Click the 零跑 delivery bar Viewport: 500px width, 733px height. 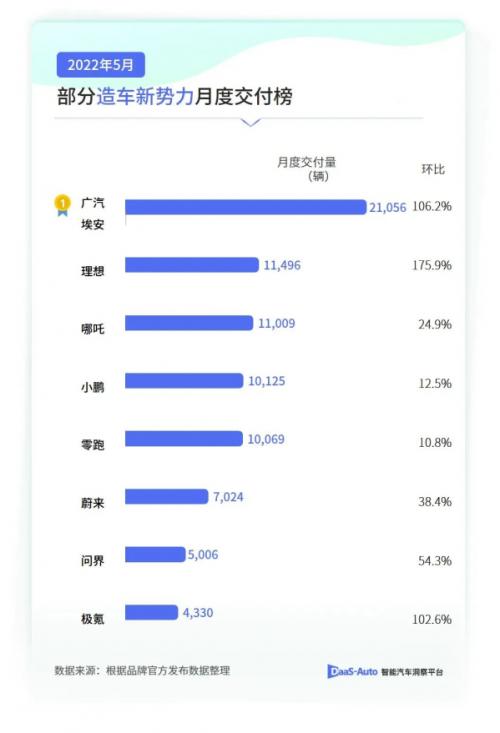pos(184,438)
